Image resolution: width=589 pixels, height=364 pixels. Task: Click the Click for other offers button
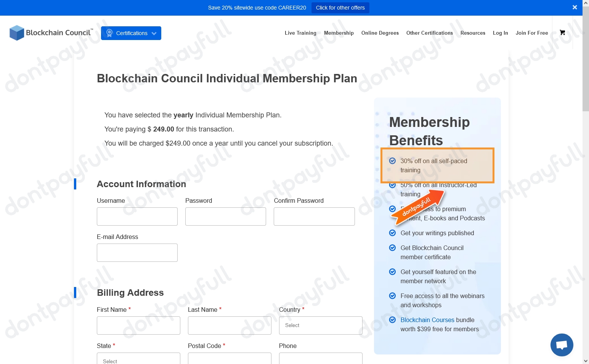click(340, 8)
